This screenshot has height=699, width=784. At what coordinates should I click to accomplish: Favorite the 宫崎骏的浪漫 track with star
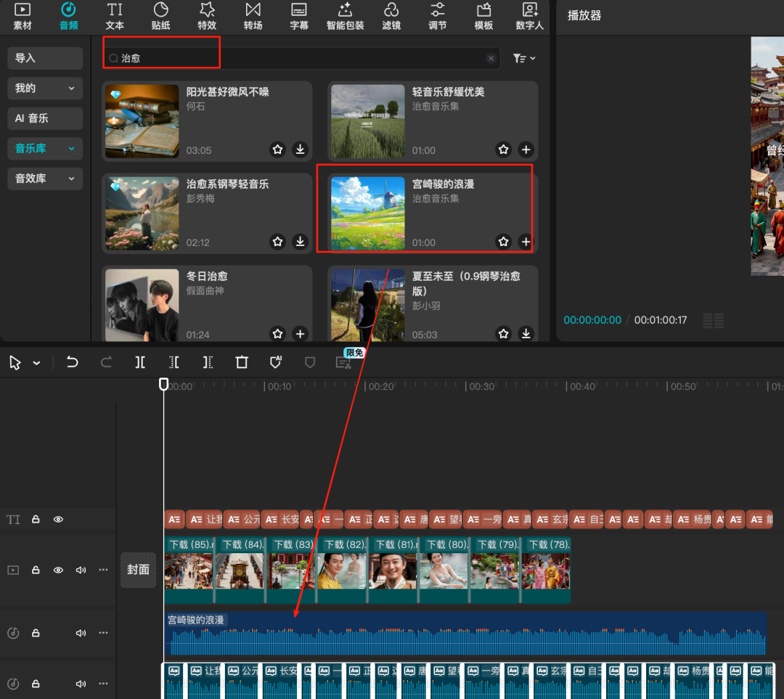(x=503, y=242)
